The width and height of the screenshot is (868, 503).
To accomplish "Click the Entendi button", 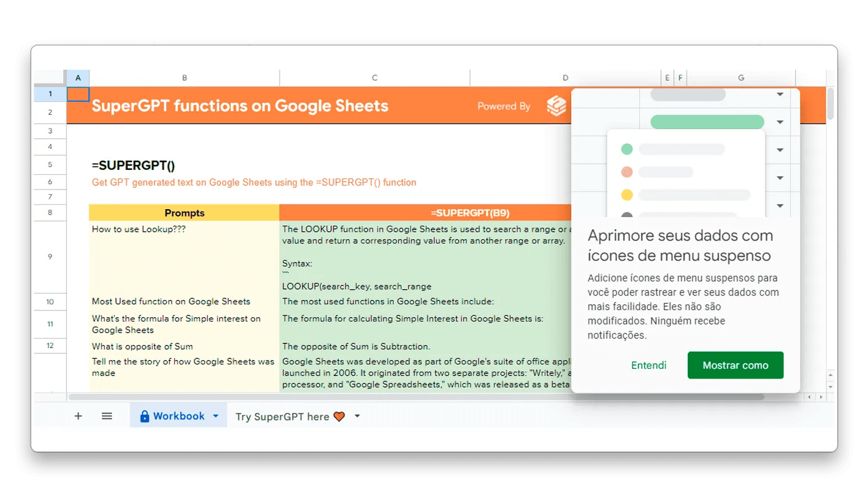I will coord(648,365).
